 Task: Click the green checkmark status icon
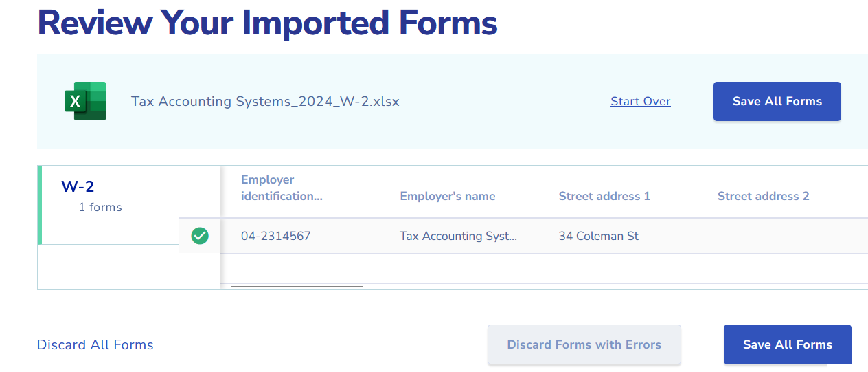(200, 236)
